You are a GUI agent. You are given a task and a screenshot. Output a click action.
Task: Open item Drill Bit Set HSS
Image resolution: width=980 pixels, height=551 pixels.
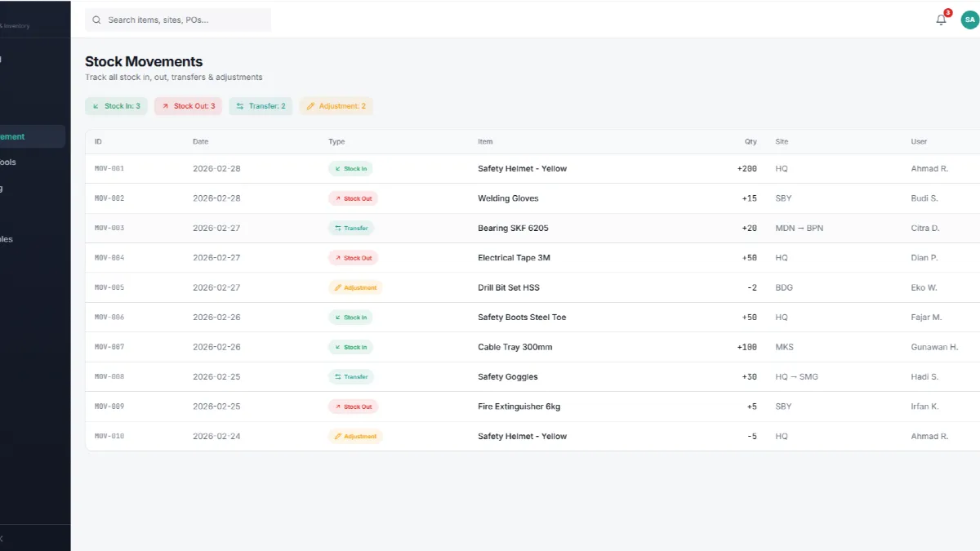(509, 288)
